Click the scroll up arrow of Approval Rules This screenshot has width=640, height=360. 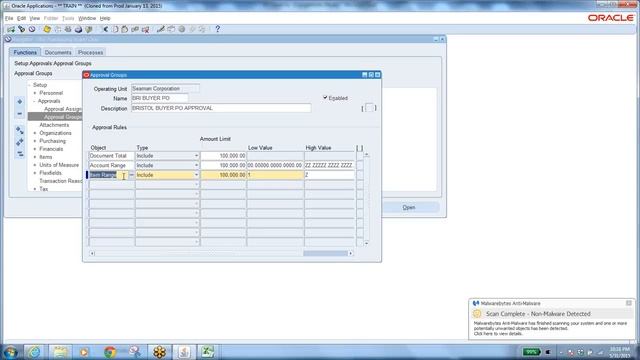click(x=367, y=155)
